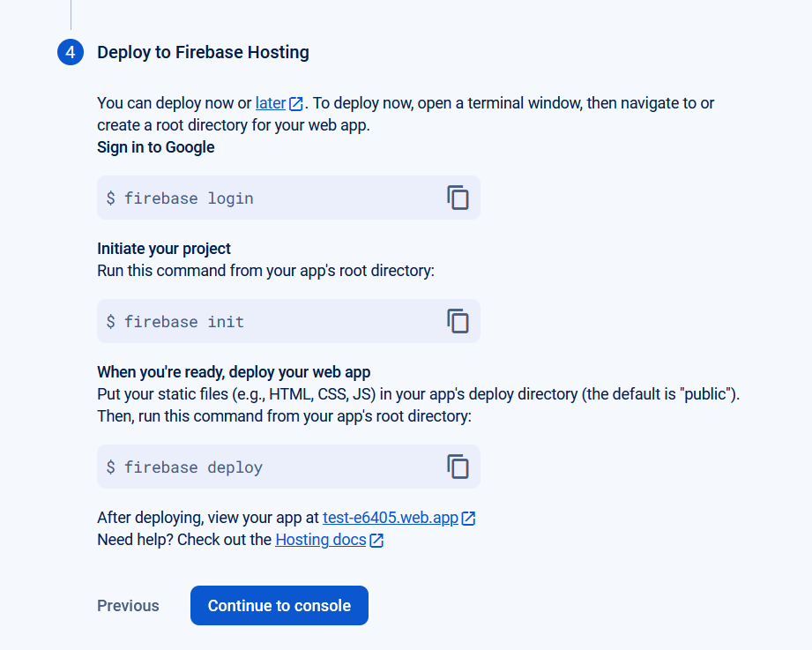
Task: Click the '$ firebase init' code text
Action: point(175,322)
